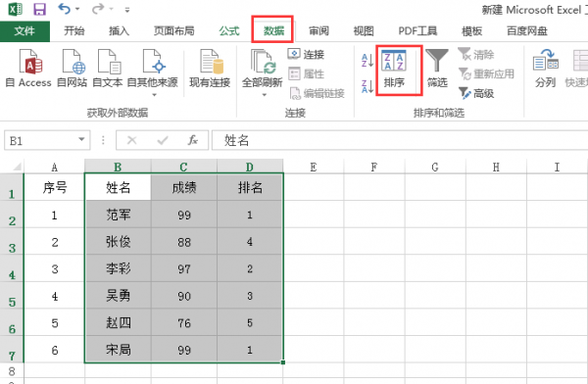Click the 排名 header cell
588x384 pixels.
[x=250, y=187]
